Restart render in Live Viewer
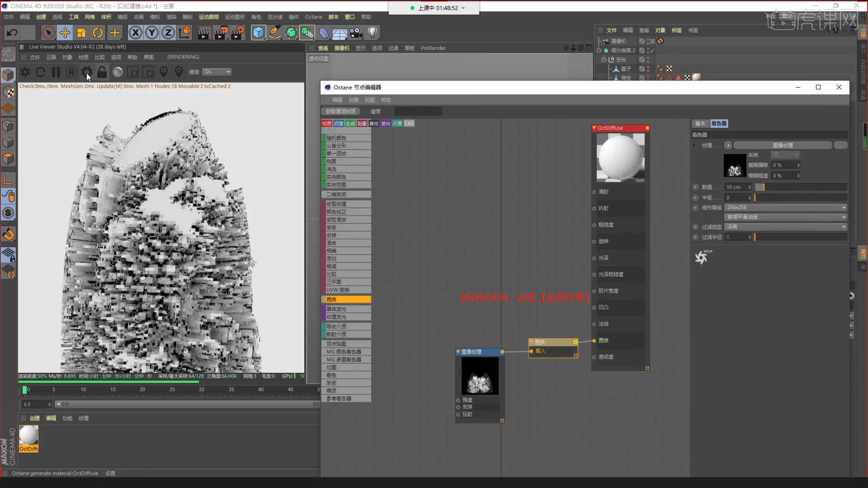This screenshot has height=488, width=868. [x=40, y=72]
